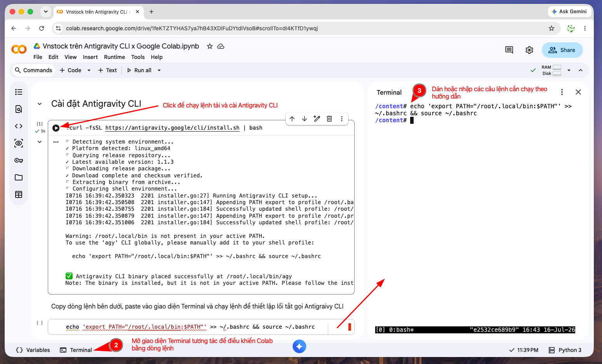
Task: Open the Help menu
Action: coord(157,57)
